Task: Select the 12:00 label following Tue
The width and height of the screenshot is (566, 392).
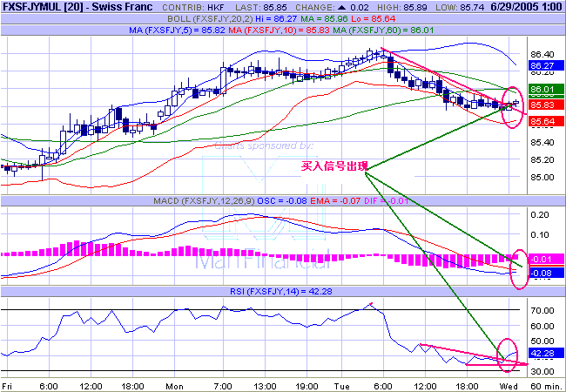Action: (x=425, y=386)
